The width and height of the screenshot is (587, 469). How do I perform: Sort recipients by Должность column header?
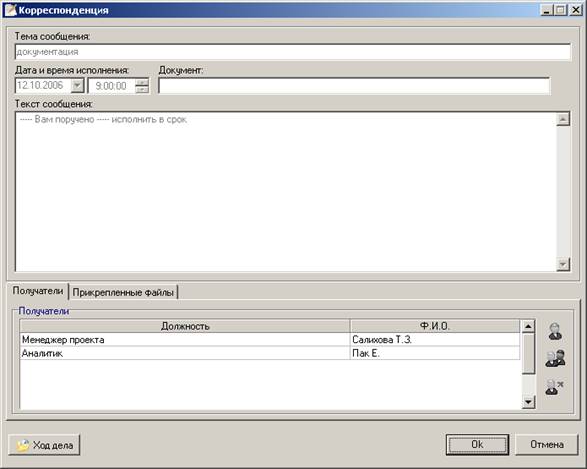(185, 326)
